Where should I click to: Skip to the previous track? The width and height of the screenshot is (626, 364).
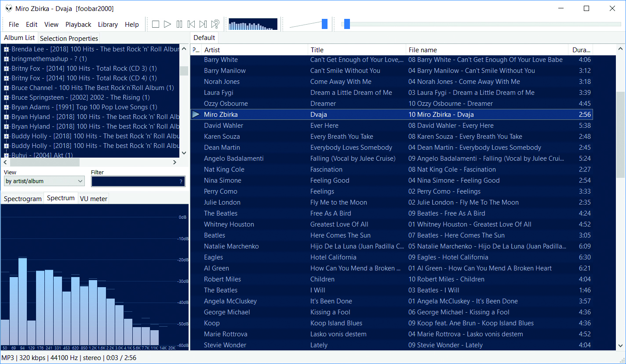point(191,24)
